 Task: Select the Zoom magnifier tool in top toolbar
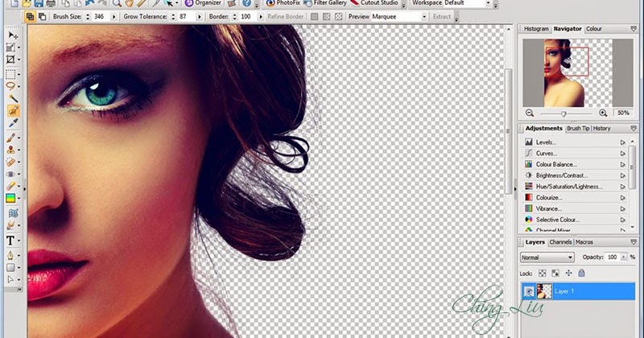[117, 4]
